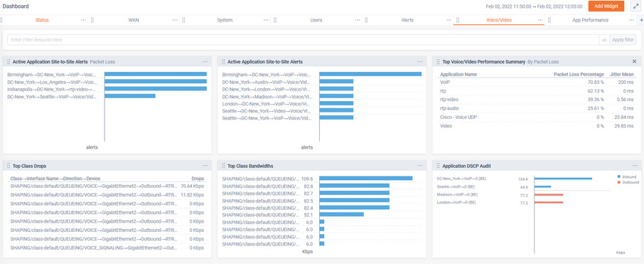This screenshot has width=644, height=264.
Task: Sort by Application Name column header
Action: pos(458,75)
